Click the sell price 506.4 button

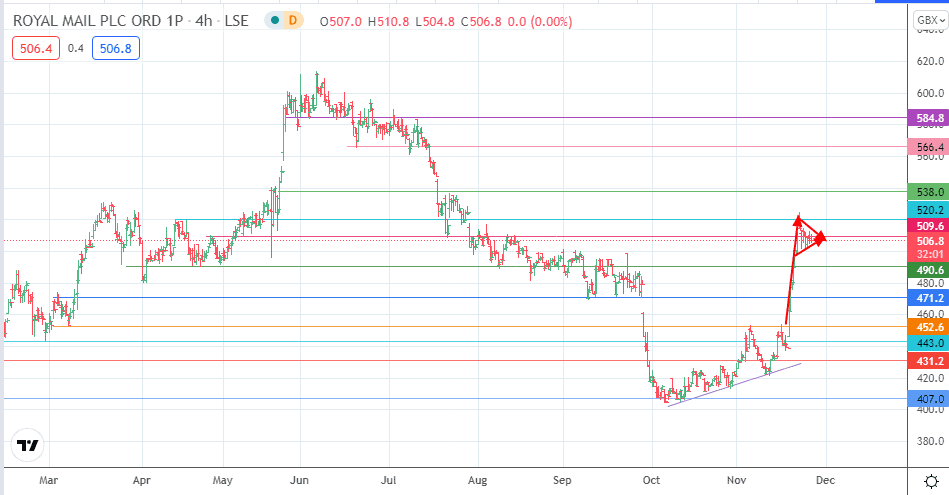[x=36, y=48]
